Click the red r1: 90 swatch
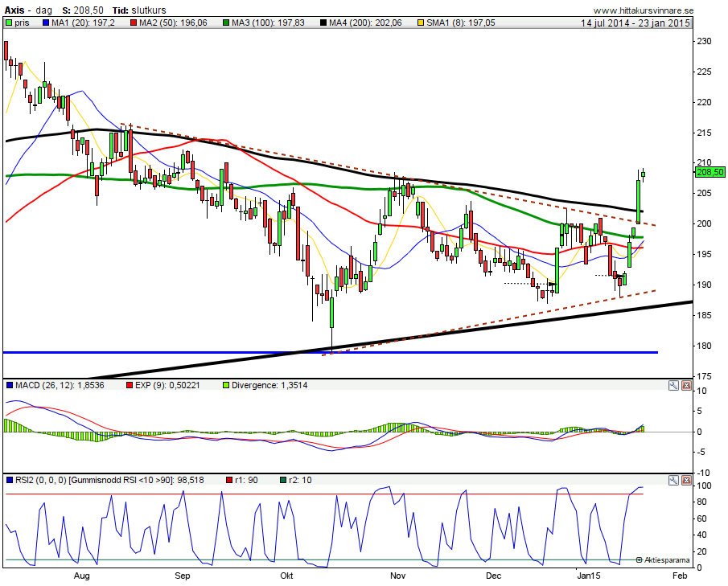 (x=229, y=480)
